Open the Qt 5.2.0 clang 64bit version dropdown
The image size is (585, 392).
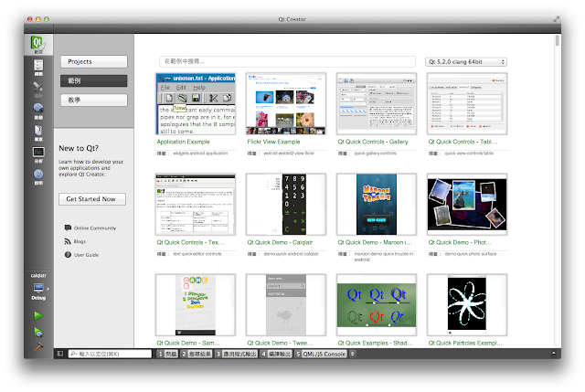pos(466,62)
